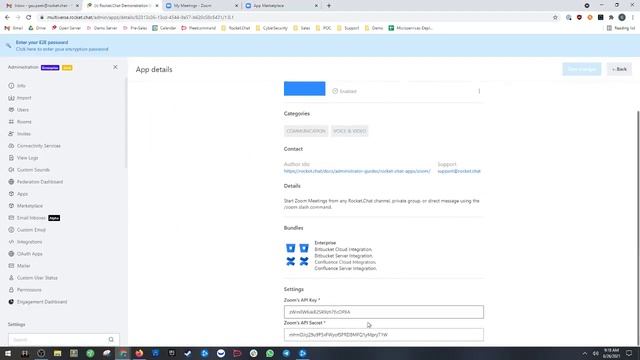Open the Support bookmarks folder

click(x=348, y=28)
